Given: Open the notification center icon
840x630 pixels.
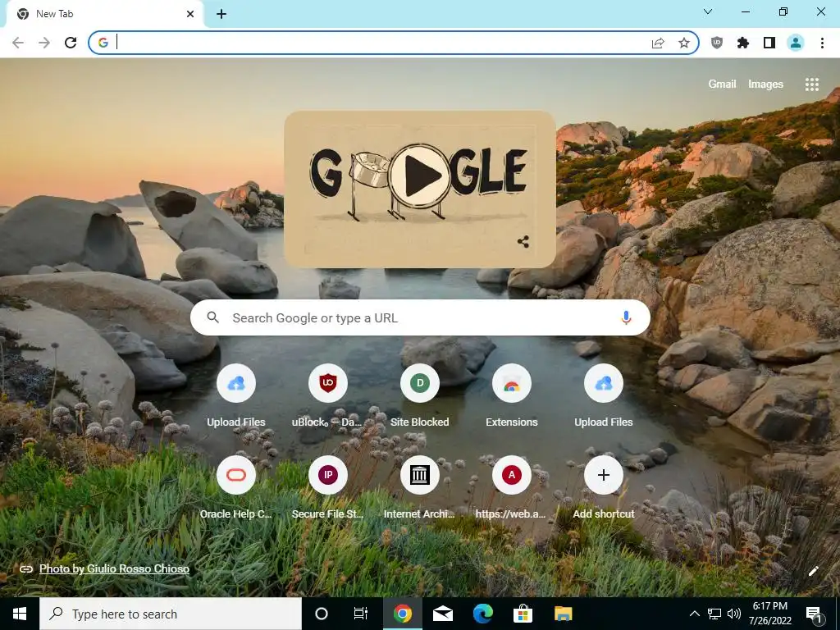Looking at the screenshot, I should (814, 614).
